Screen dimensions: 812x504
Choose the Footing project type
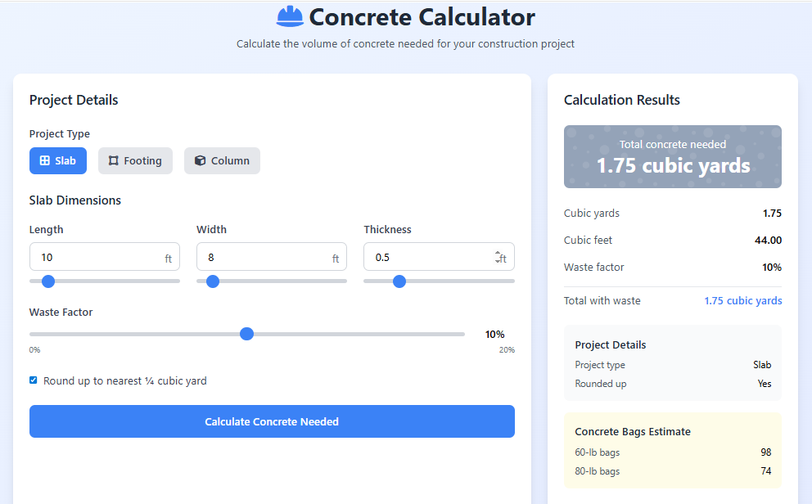click(135, 161)
